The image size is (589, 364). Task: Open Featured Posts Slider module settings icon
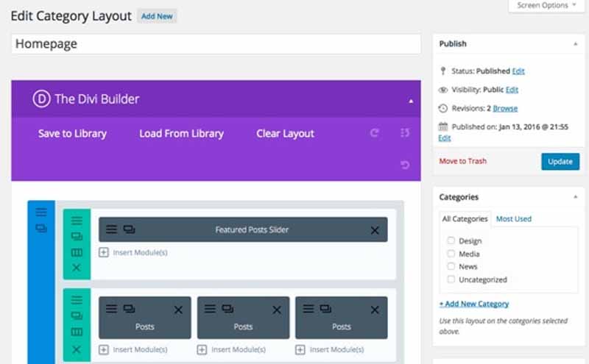coord(111,229)
